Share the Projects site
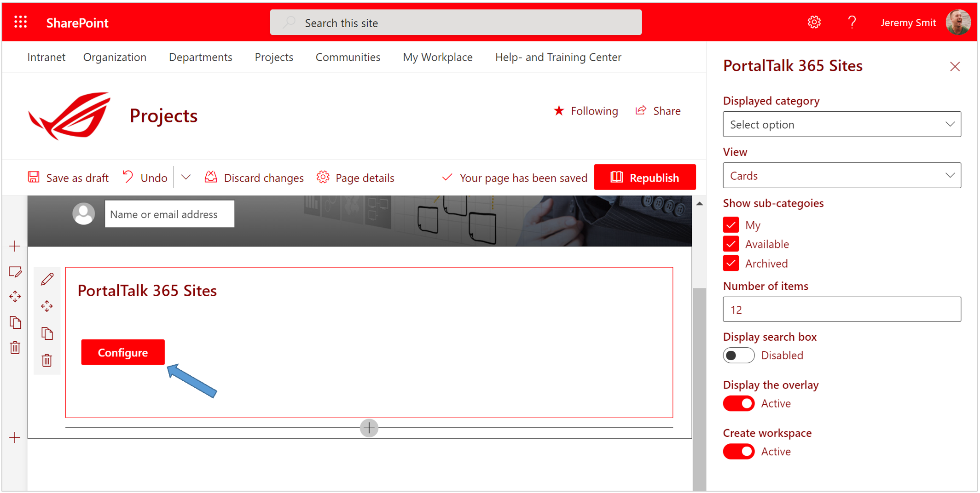Viewport: 980px width, 493px height. (658, 111)
